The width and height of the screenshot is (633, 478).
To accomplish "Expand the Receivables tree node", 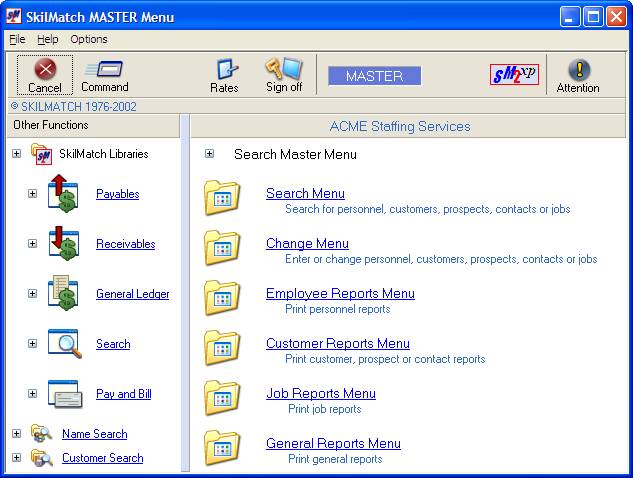I will (x=33, y=243).
